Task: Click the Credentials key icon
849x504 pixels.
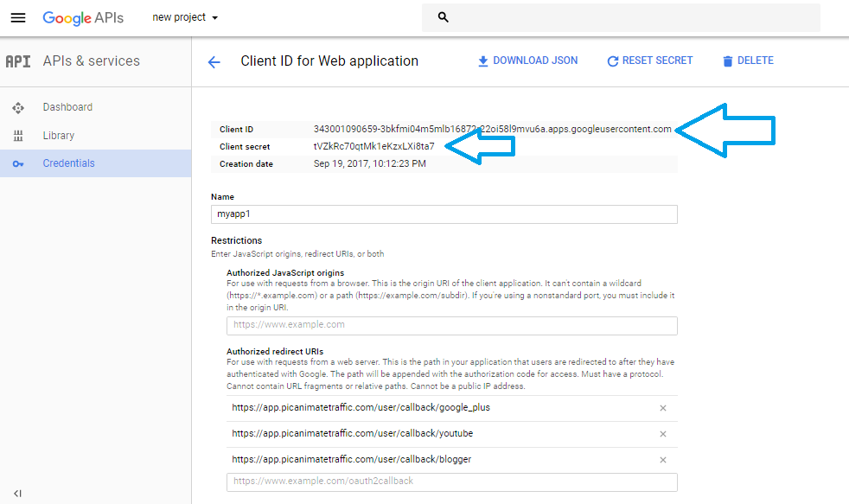Action: 18,163
